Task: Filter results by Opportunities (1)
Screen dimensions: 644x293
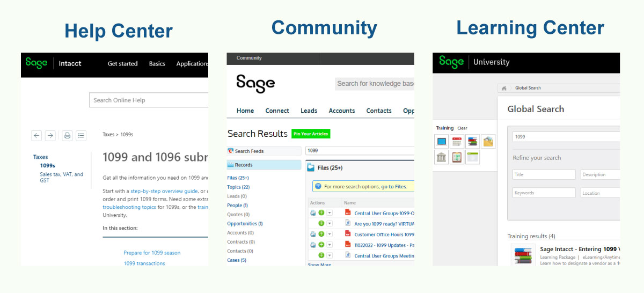Action: coord(245,223)
